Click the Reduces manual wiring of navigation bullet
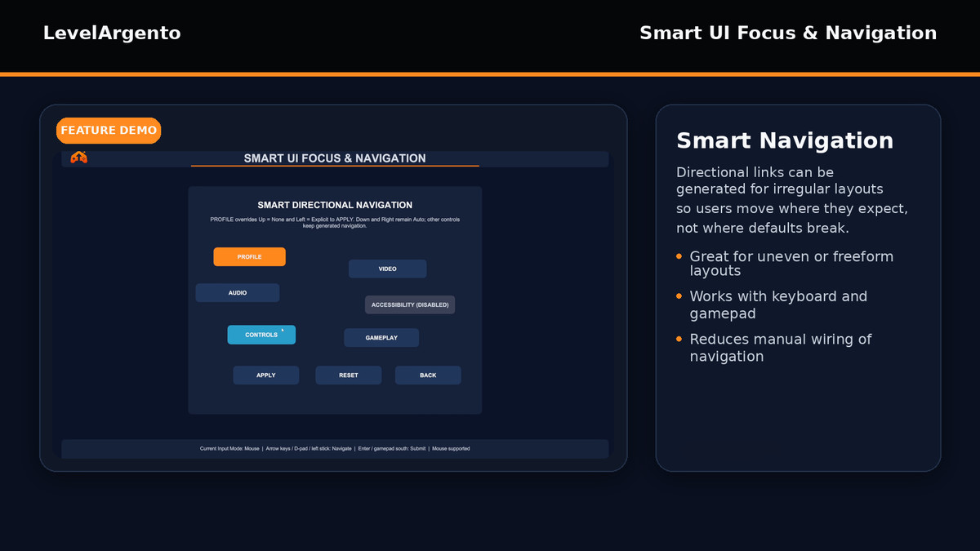Viewport: 980px width, 551px height. pyautogui.click(x=781, y=348)
